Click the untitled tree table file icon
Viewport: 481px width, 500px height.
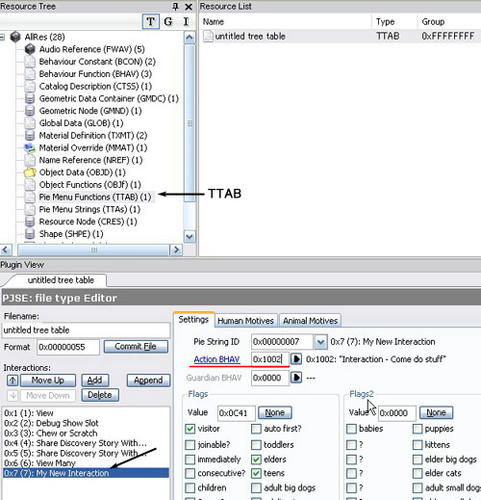208,36
